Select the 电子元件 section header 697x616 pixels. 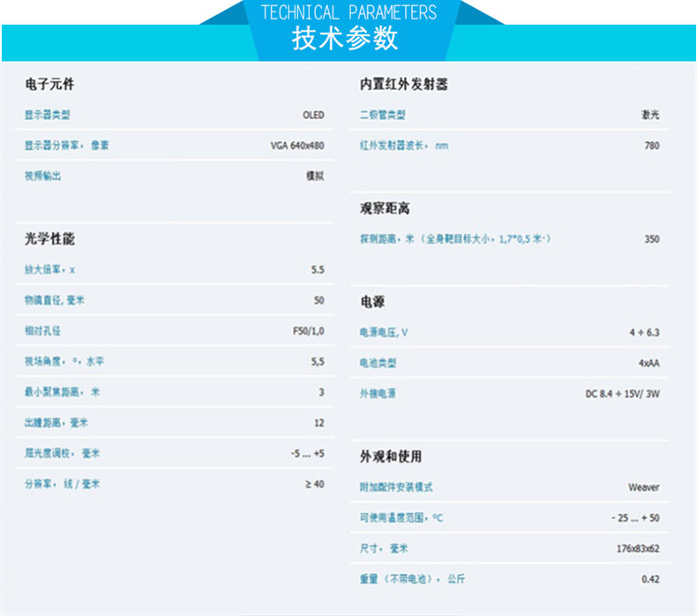(49, 85)
